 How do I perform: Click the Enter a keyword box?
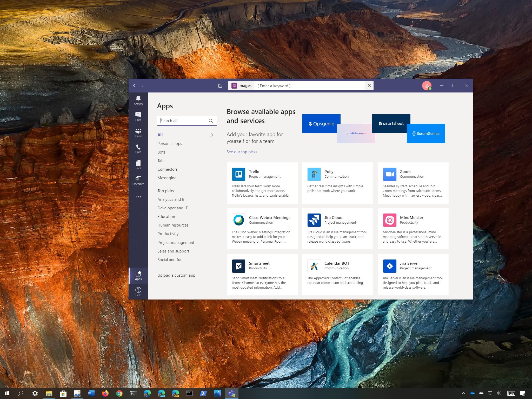click(x=310, y=86)
